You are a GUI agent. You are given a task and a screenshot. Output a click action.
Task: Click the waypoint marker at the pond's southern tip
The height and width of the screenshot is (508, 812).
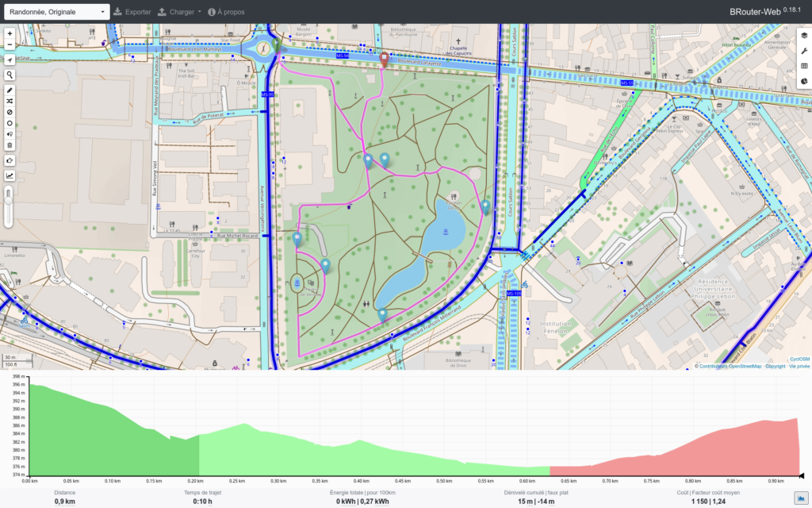[382, 314]
